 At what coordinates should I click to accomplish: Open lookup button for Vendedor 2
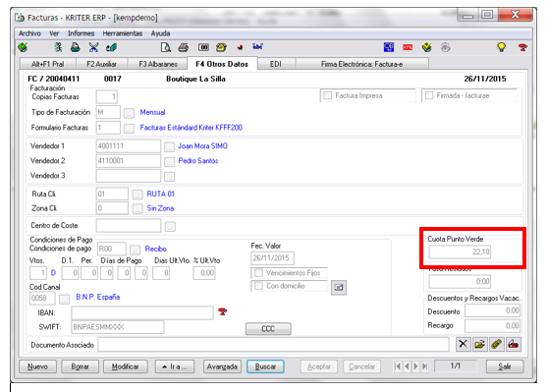169,162
